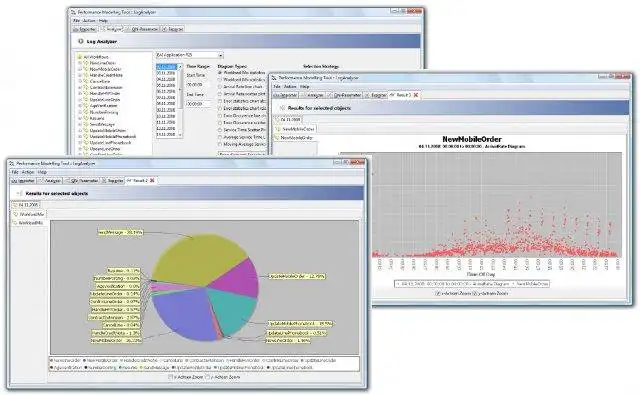Click 'UpdateMobileOrder - 12.79%' pie label
The width and height of the screenshot is (640, 395).
click(297, 276)
